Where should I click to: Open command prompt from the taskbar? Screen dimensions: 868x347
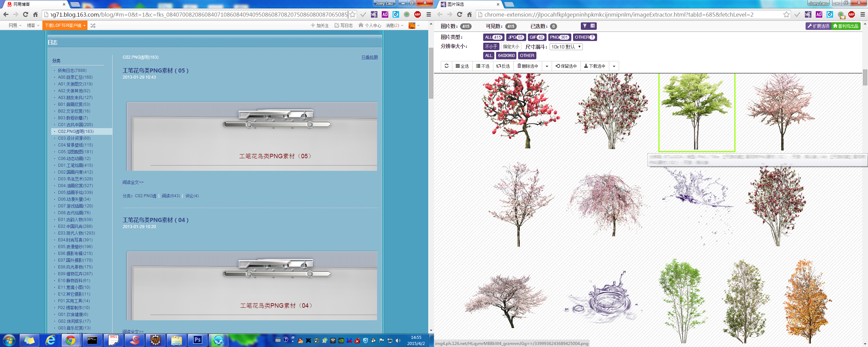pyautogui.click(x=92, y=340)
